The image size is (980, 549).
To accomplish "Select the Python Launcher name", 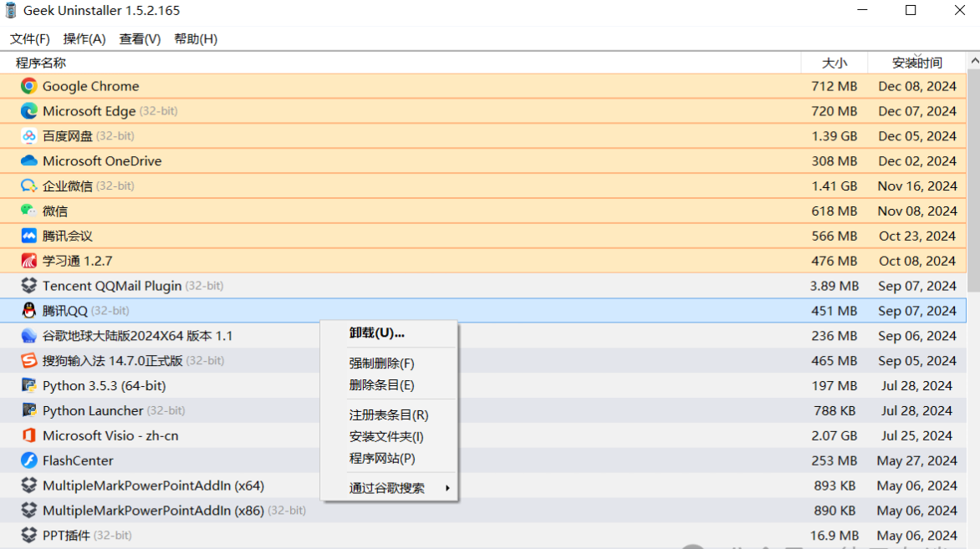I will pos(93,410).
